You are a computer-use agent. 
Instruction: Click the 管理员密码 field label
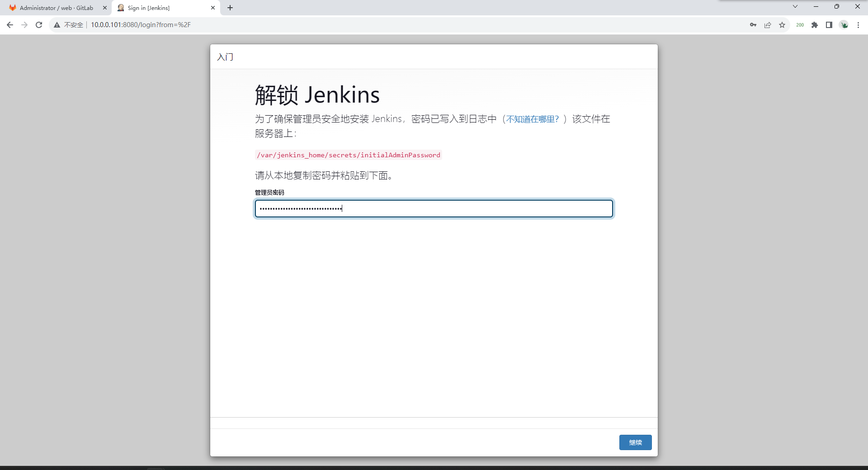[269, 193]
